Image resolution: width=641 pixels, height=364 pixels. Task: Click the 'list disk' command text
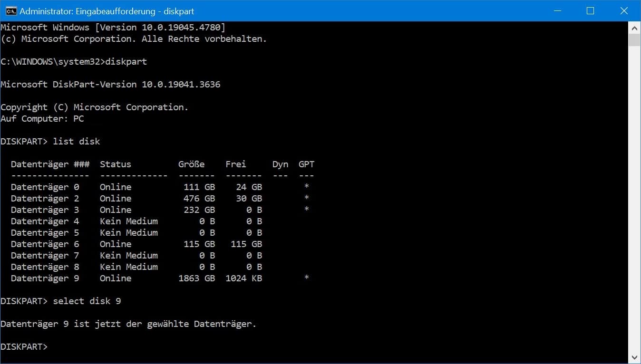pos(77,142)
